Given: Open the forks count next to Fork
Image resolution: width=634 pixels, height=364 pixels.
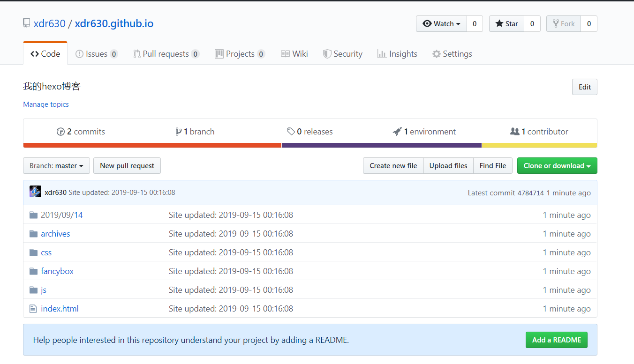Looking at the screenshot, I should click(589, 24).
